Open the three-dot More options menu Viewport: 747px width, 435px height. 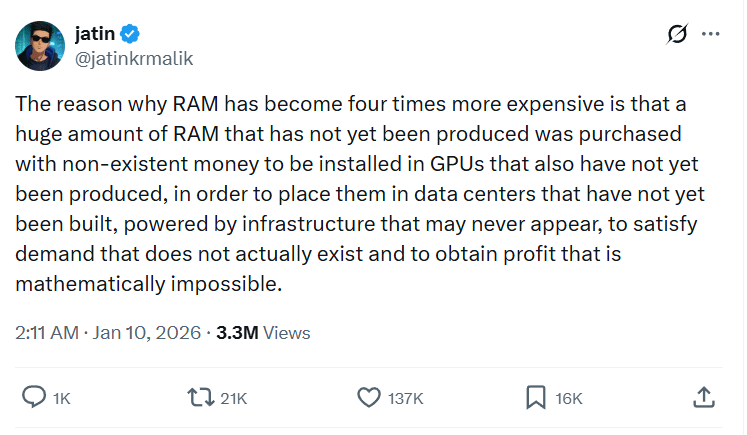point(711,34)
